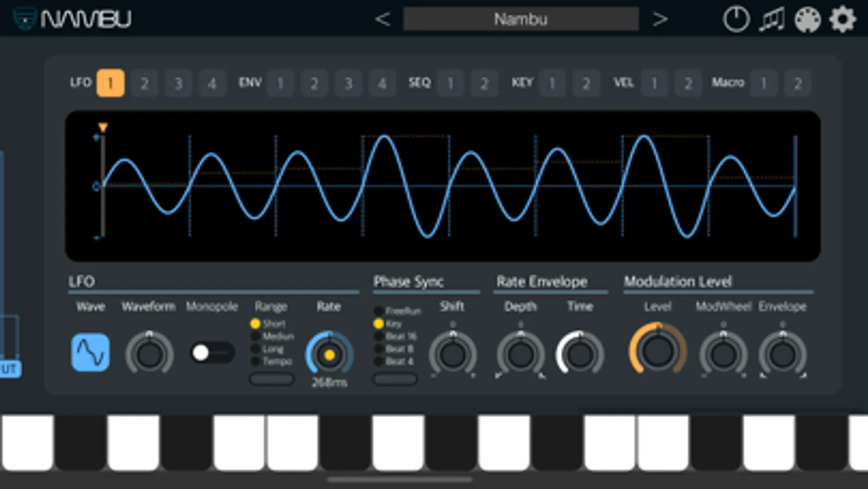Click the LFO Rate knob
868x489 pixels.
click(329, 355)
